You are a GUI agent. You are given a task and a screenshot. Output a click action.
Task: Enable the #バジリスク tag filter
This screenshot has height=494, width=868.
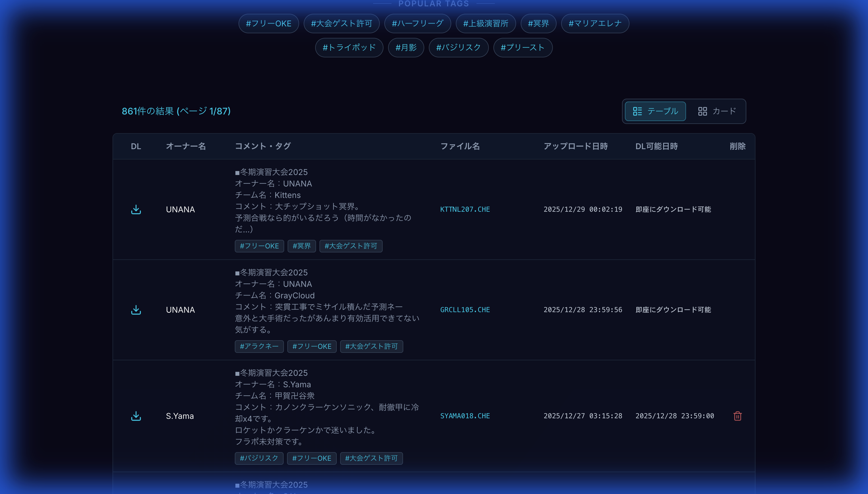tap(458, 48)
